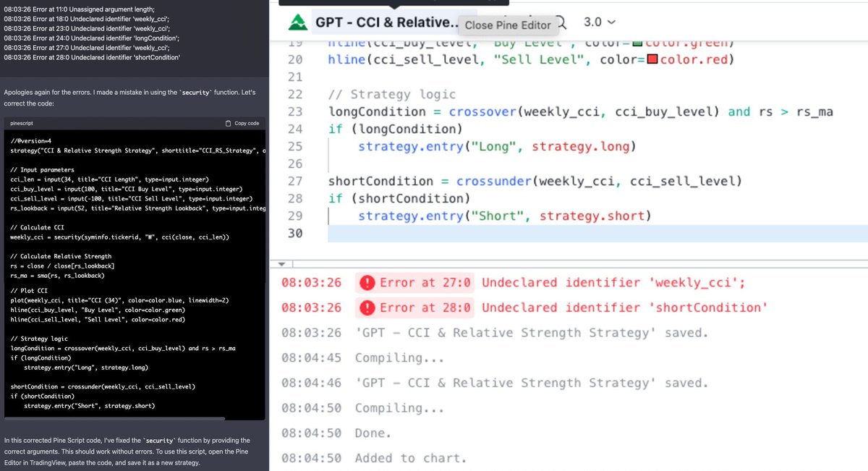This screenshot has height=471, width=868.
Task: Click 'if (longCondition)' on editor line 24
Action: click(396, 129)
